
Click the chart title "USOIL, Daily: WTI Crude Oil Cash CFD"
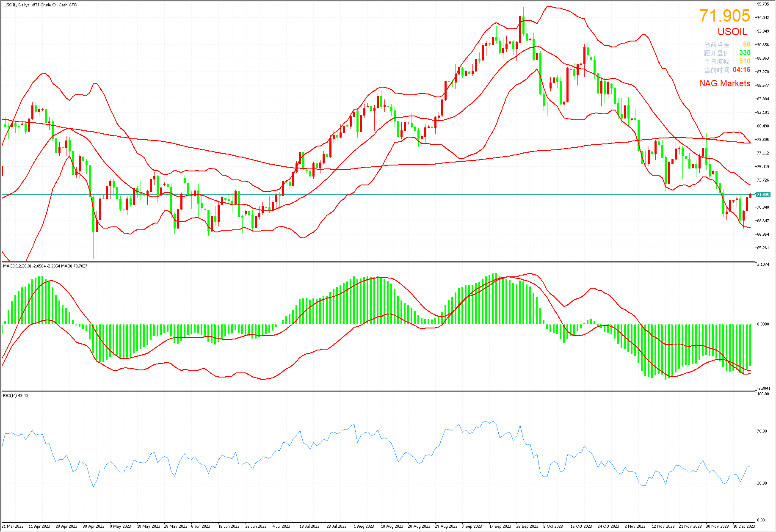pos(40,5)
